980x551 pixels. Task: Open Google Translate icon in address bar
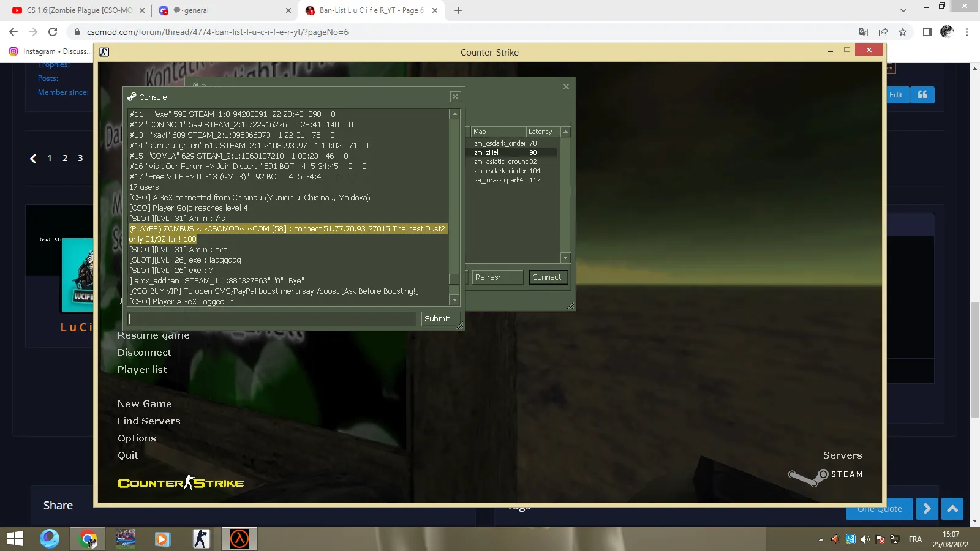tap(864, 32)
